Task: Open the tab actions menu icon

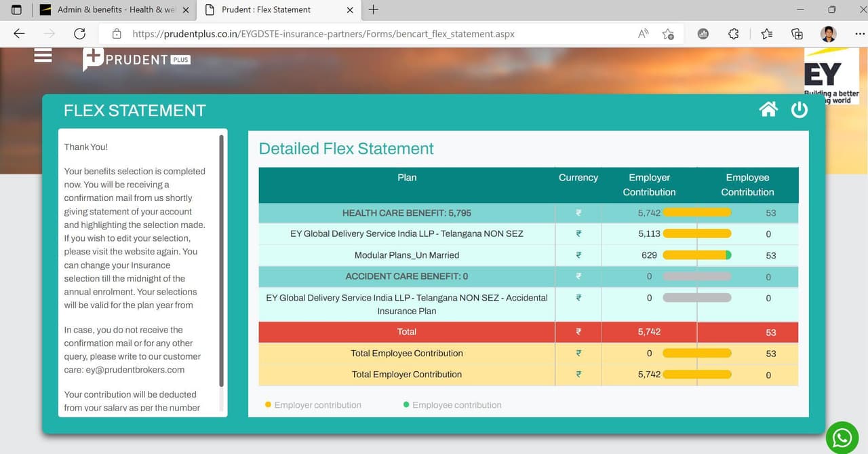Action: (x=17, y=10)
